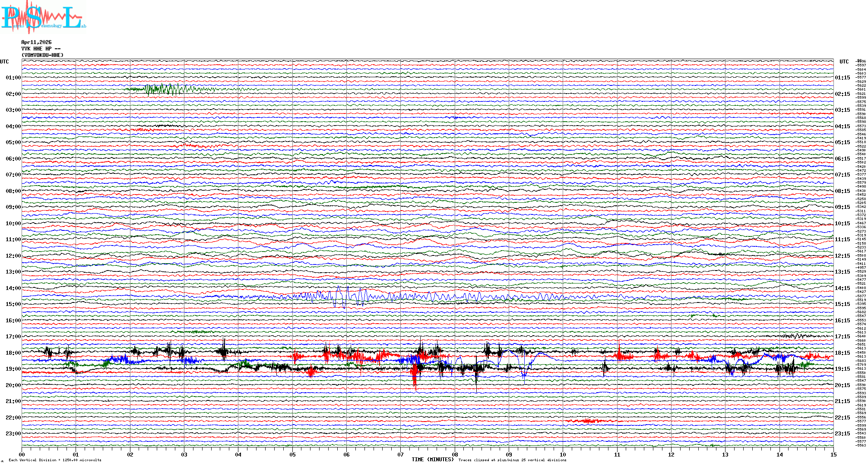Click the left 23:00 UTC hour label
Image resolution: width=868 pixels, height=466 pixels.
coord(13,434)
